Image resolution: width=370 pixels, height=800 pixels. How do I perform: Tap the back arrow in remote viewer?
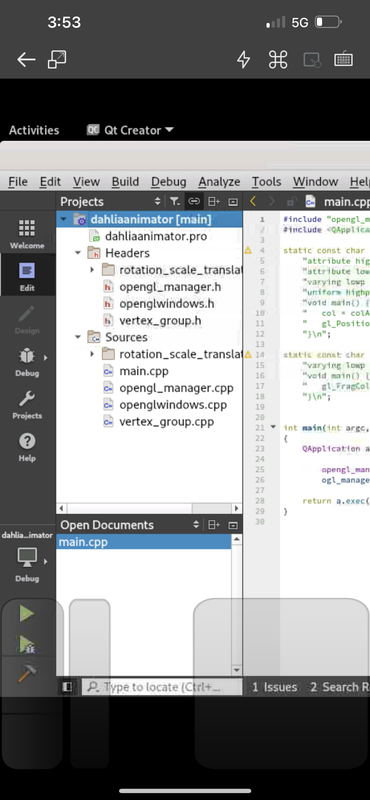tap(26, 60)
